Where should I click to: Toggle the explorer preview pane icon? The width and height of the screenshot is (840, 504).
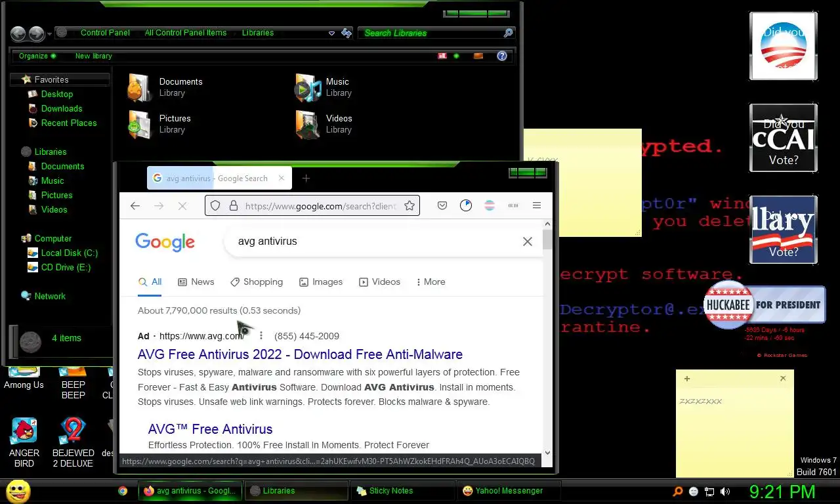click(478, 56)
